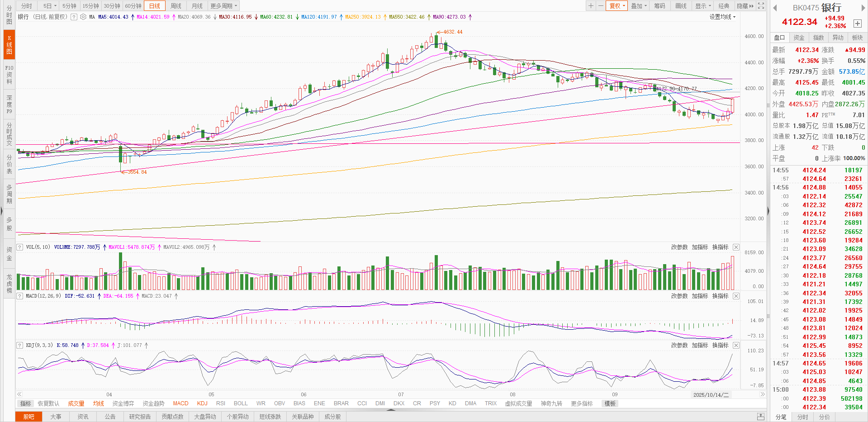This screenshot has height=422, width=868.
Task: Zoom out chart with minus icon
Action: pyautogui.click(x=600, y=6)
